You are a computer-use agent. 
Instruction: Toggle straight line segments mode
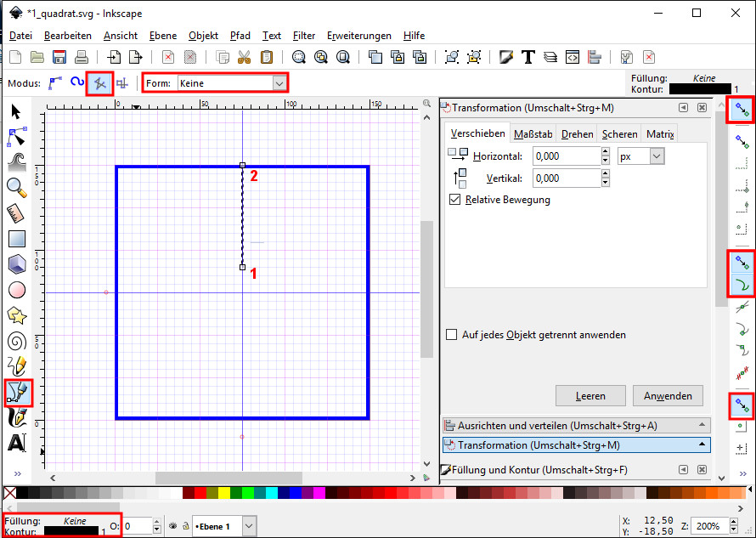point(99,83)
